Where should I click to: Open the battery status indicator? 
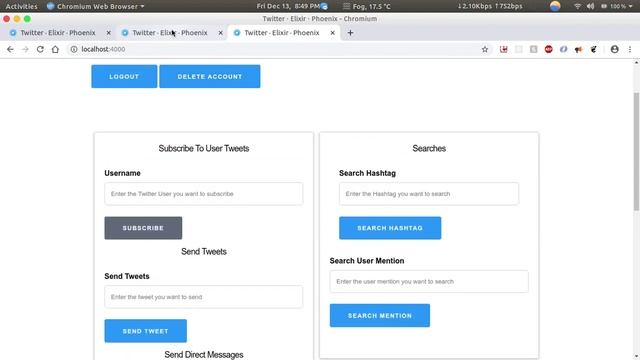[x=613, y=6]
